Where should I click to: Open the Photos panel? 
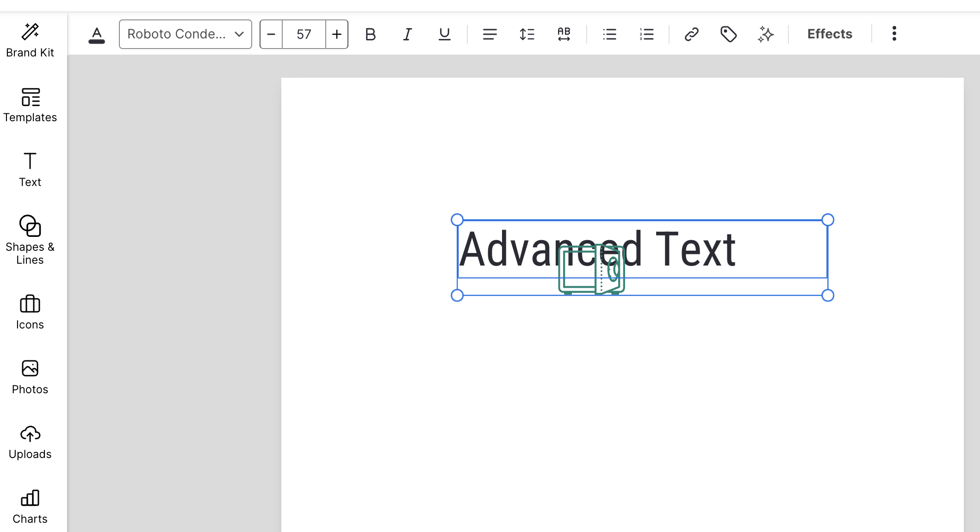30,377
